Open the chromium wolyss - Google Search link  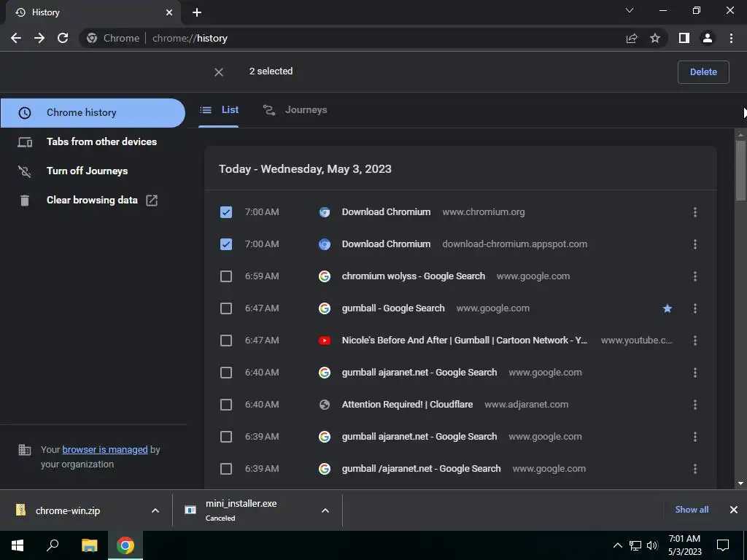point(413,276)
